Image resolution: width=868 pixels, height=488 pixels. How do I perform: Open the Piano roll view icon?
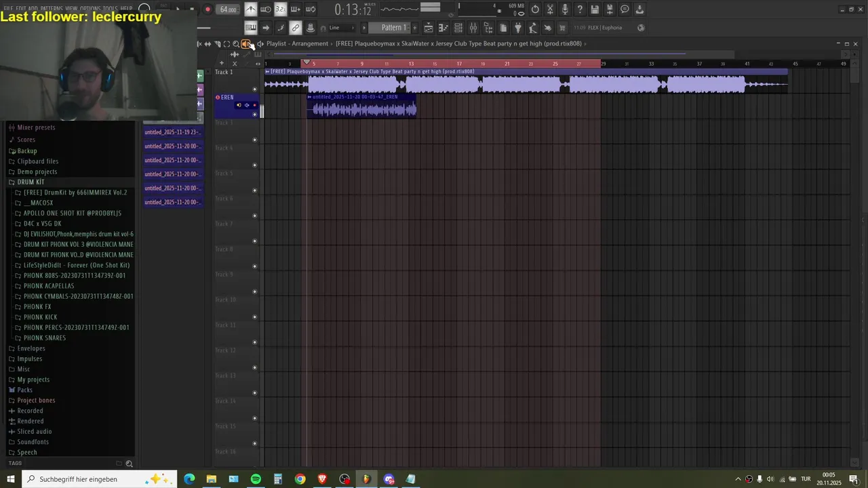(443, 28)
